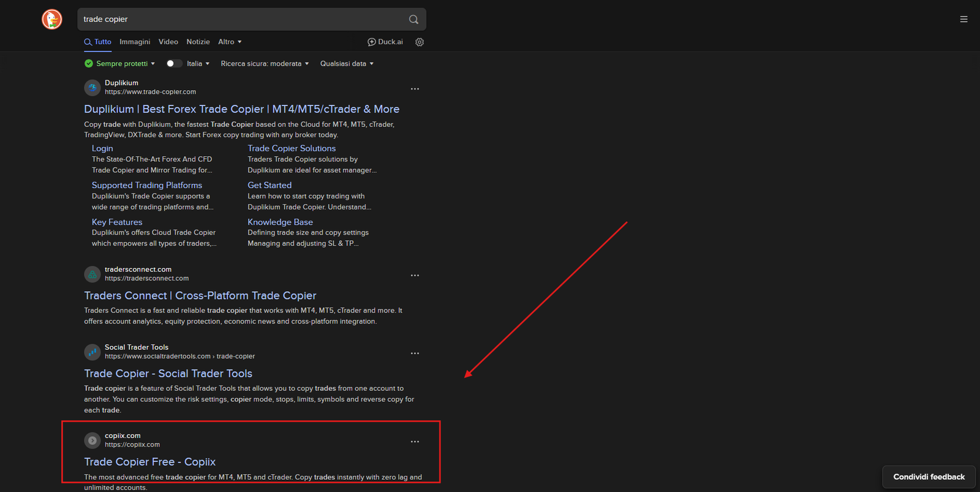This screenshot has height=492, width=980.
Task: Switch to the Video tab
Action: click(x=168, y=42)
